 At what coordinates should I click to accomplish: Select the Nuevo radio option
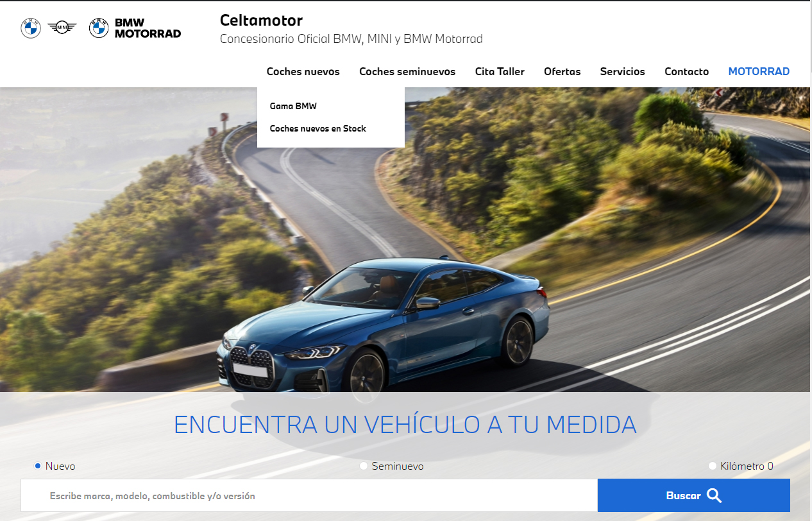pos(38,466)
